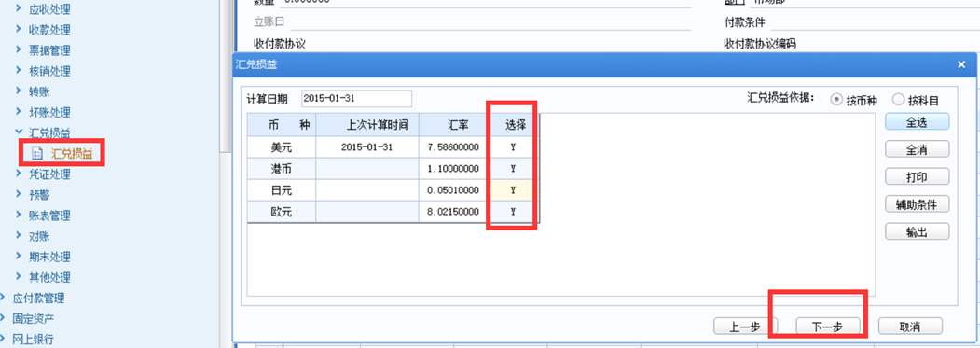Viewport: 980px width, 348px height.
Task: Expand the 转账 tree node
Action: point(20,91)
